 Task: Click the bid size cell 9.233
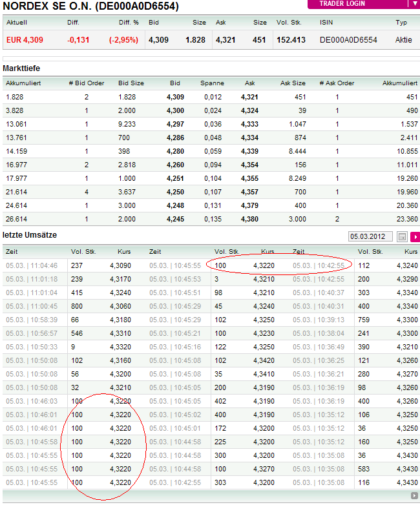click(x=127, y=125)
